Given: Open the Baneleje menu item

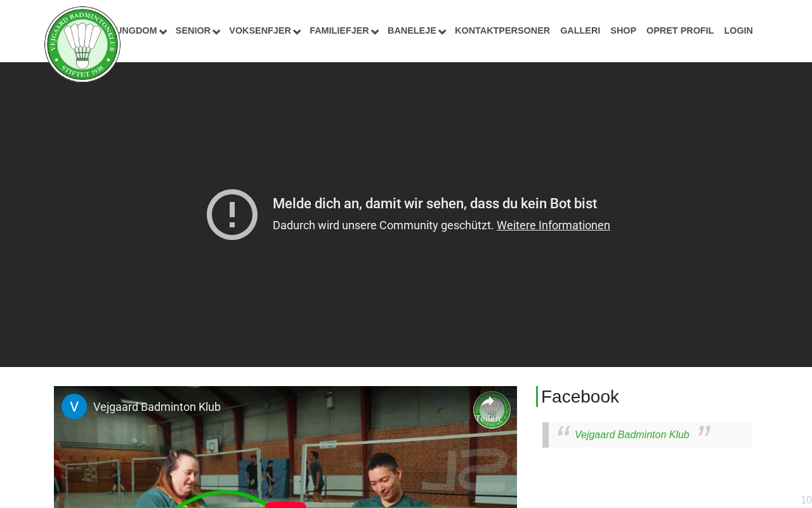Looking at the screenshot, I should pyautogui.click(x=412, y=30).
